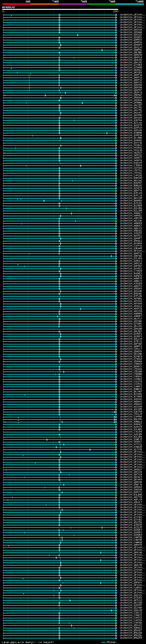Click the purple ~60% identity color bar

click(73, 4)
